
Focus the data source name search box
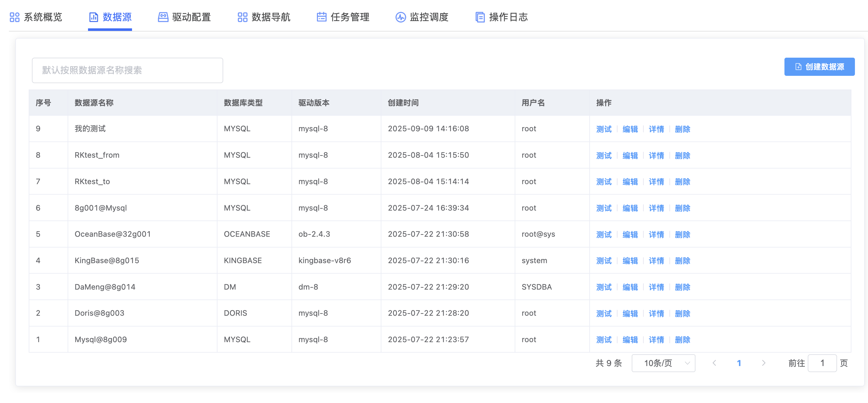click(127, 70)
